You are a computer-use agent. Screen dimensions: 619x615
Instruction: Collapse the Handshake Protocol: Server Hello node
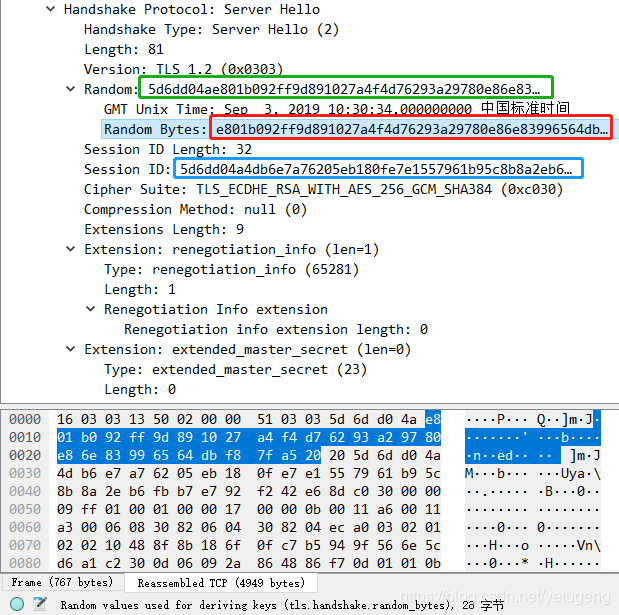pos(51,9)
